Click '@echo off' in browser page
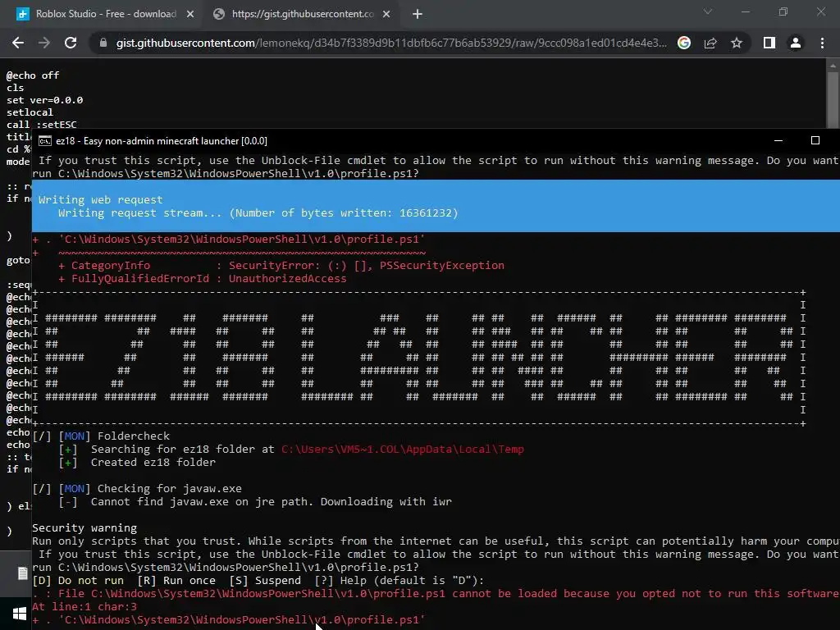The height and width of the screenshot is (630, 840). tap(33, 75)
